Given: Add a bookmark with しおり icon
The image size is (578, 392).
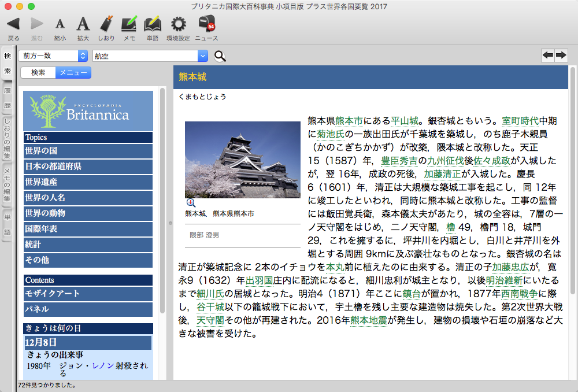Looking at the screenshot, I should pyautogui.click(x=106, y=24).
